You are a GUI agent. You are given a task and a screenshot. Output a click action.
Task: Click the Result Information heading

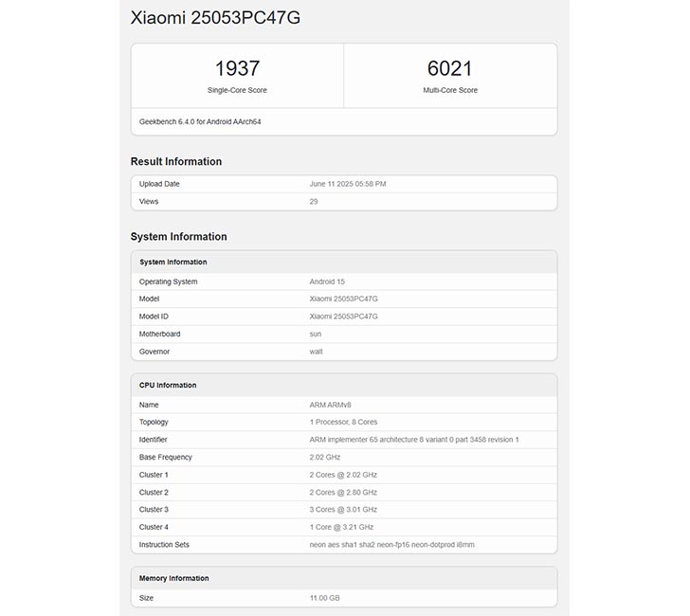[176, 161]
